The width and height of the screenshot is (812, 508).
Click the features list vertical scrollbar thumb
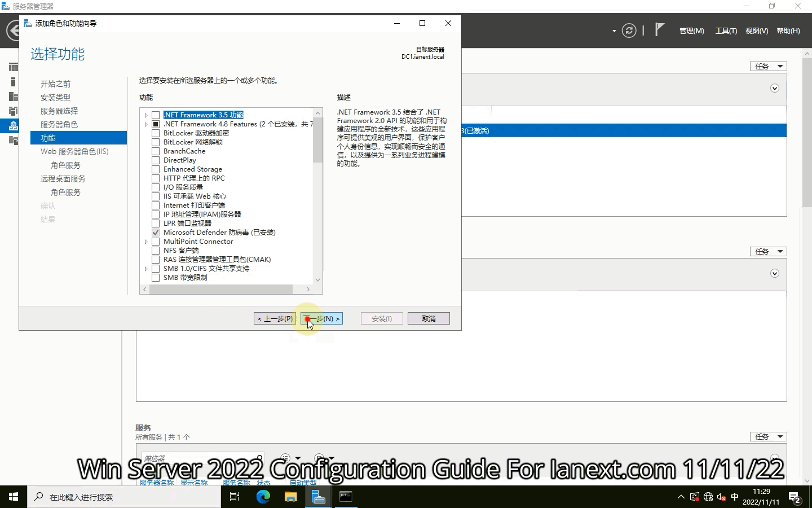click(317, 140)
